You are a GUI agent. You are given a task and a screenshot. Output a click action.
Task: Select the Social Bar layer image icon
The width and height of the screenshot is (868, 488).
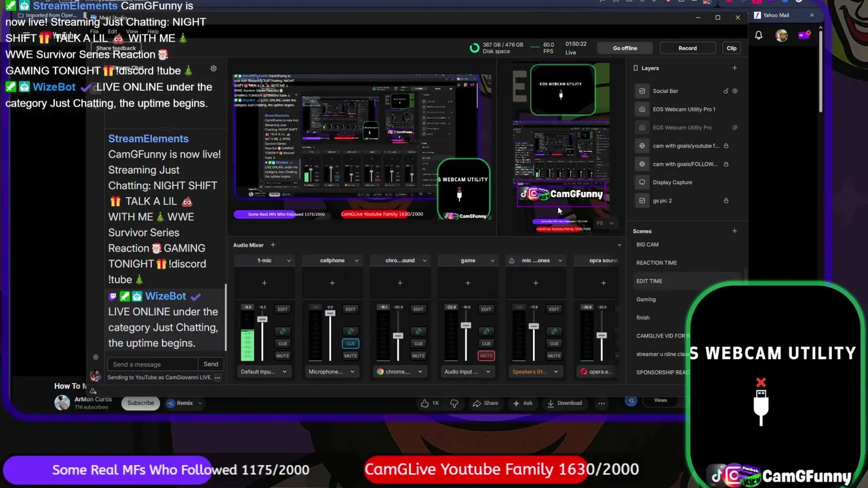pos(642,91)
